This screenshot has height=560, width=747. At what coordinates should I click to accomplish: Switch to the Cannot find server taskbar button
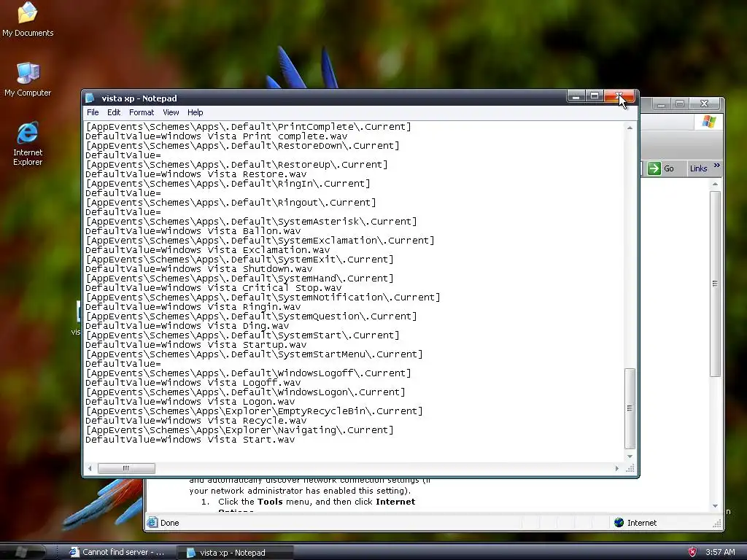point(117,552)
